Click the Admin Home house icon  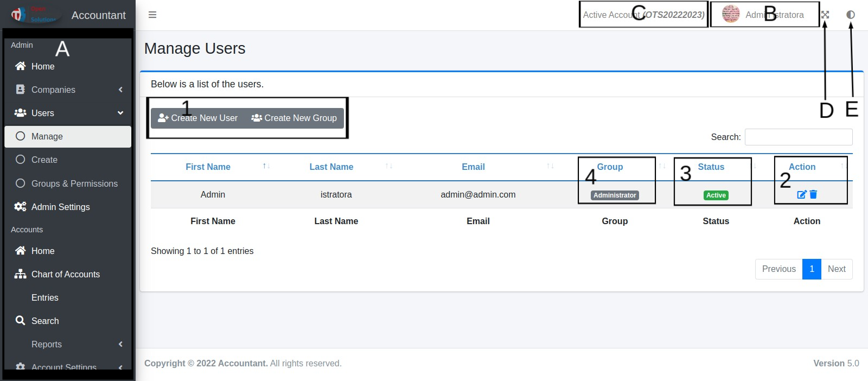pos(21,66)
